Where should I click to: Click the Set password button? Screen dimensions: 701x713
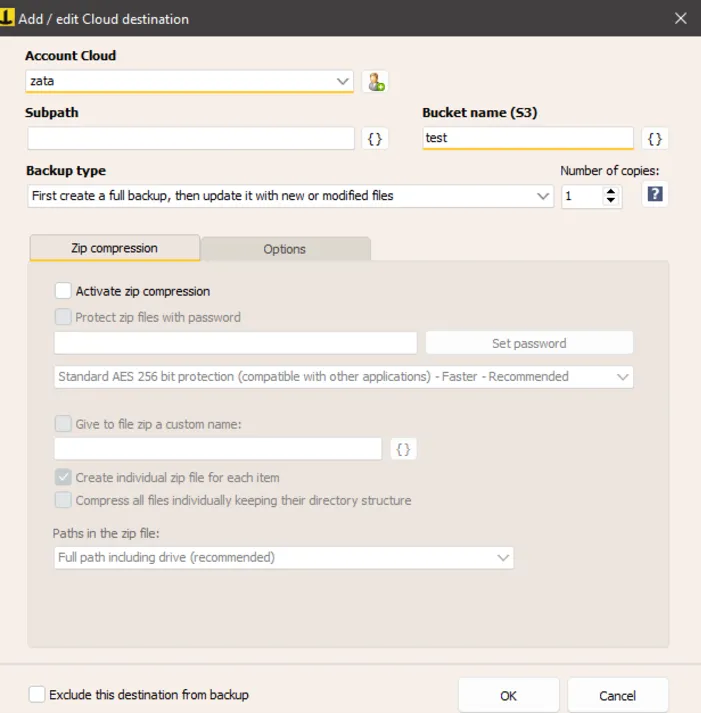[529, 343]
